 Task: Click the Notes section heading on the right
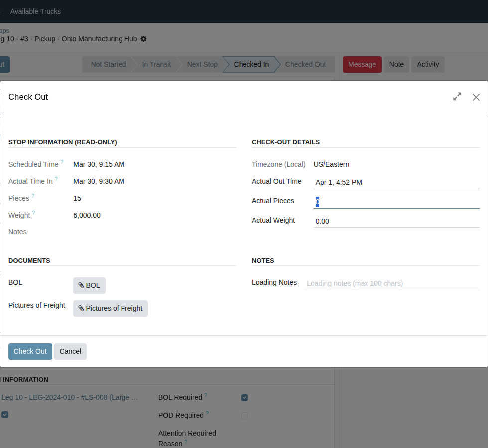click(x=263, y=261)
